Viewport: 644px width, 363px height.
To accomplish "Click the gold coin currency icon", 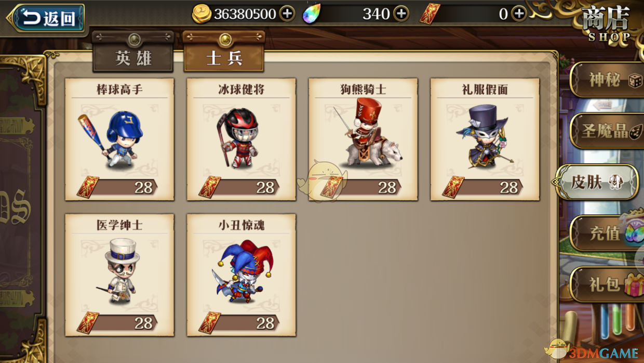I will (202, 14).
